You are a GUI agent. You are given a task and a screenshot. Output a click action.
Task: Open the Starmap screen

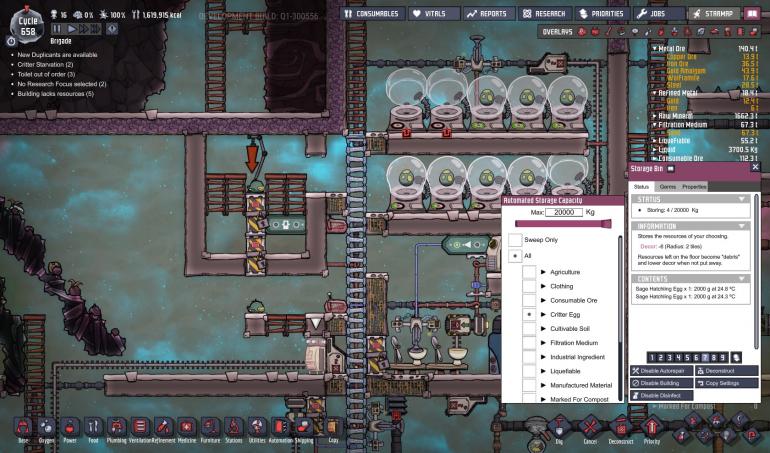coord(714,14)
